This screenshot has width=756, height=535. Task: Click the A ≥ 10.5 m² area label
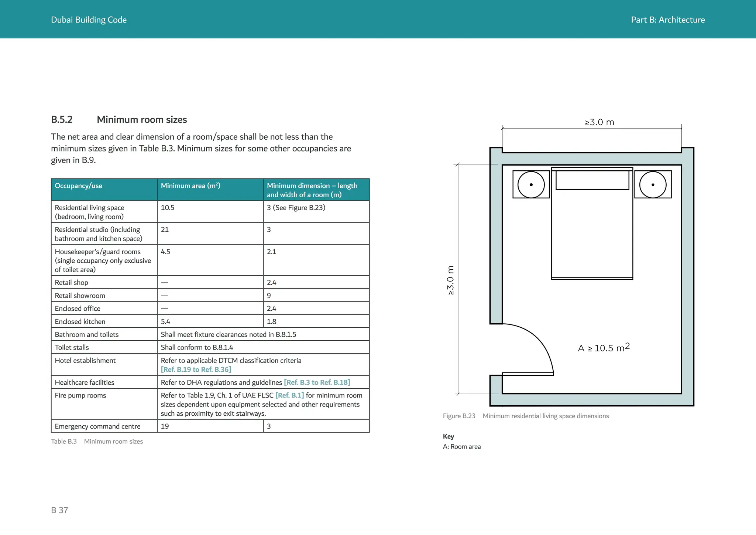click(604, 348)
